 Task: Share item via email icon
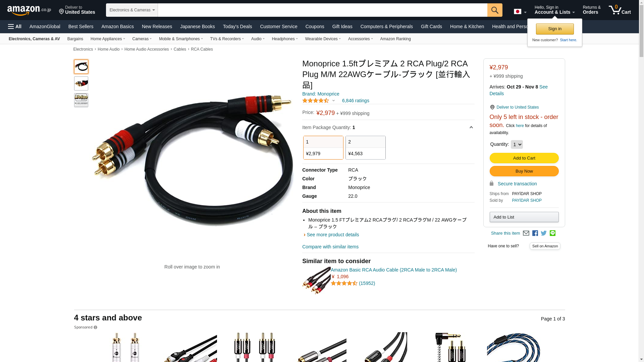(526, 233)
